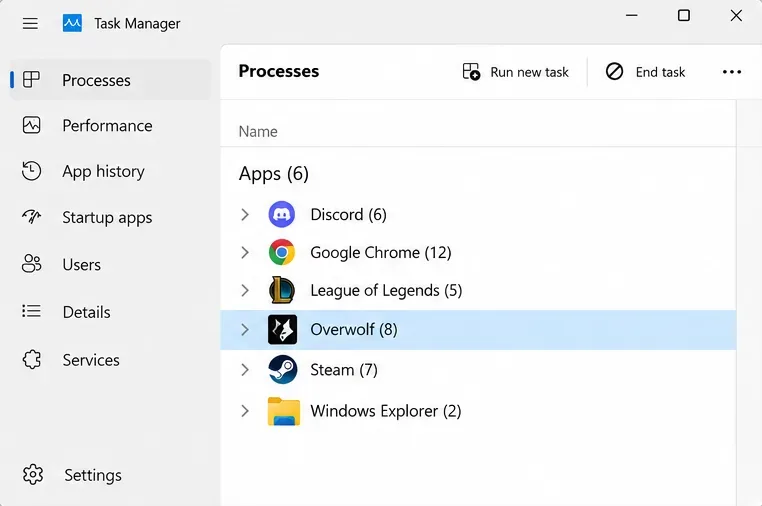Click the Processes page heading
762x506 pixels.
279,71
